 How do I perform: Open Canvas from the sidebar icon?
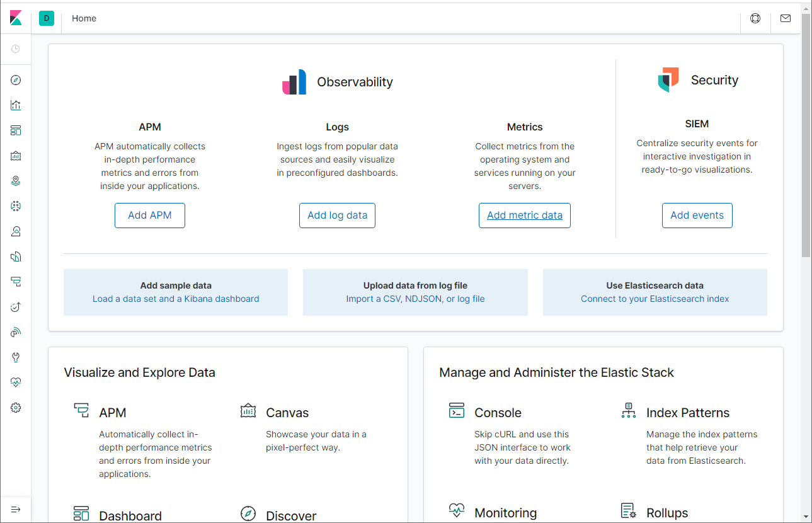(x=16, y=156)
